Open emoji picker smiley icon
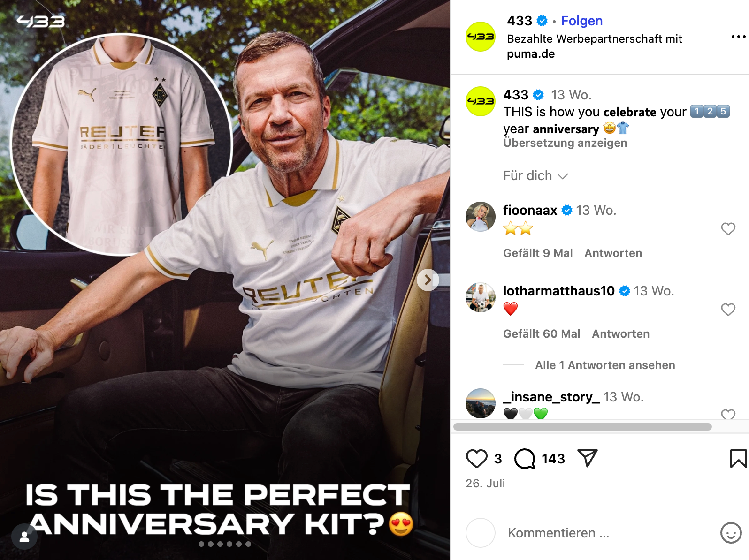Image resolution: width=749 pixels, height=560 pixels. pyautogui.click(x=731, y=533)
